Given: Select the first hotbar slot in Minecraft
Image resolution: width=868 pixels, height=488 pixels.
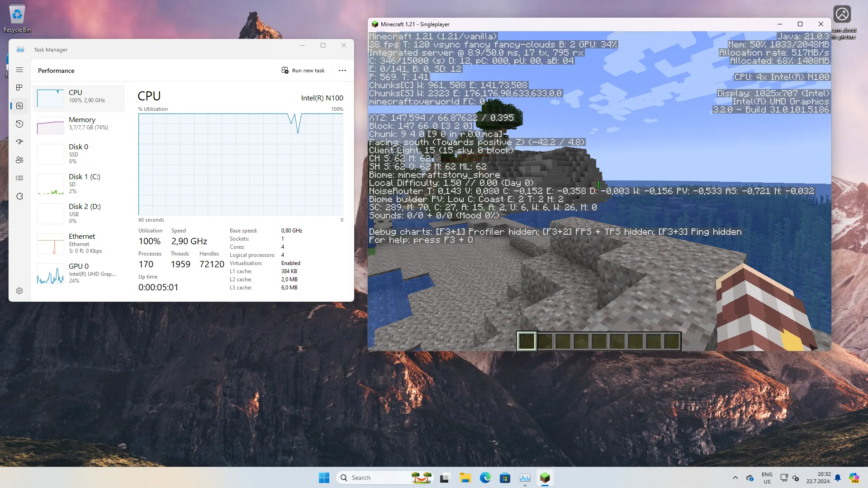Looking at the screenshot, I should [x=526, y=341].
